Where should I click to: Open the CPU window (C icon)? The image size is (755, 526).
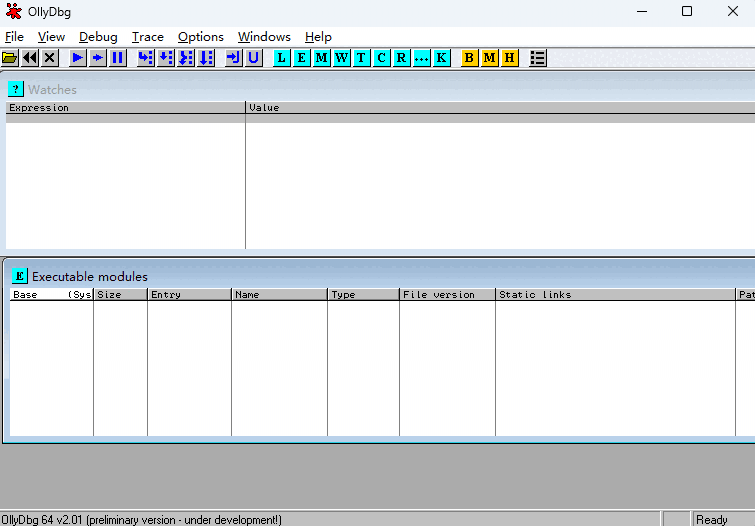click(381, 58)
